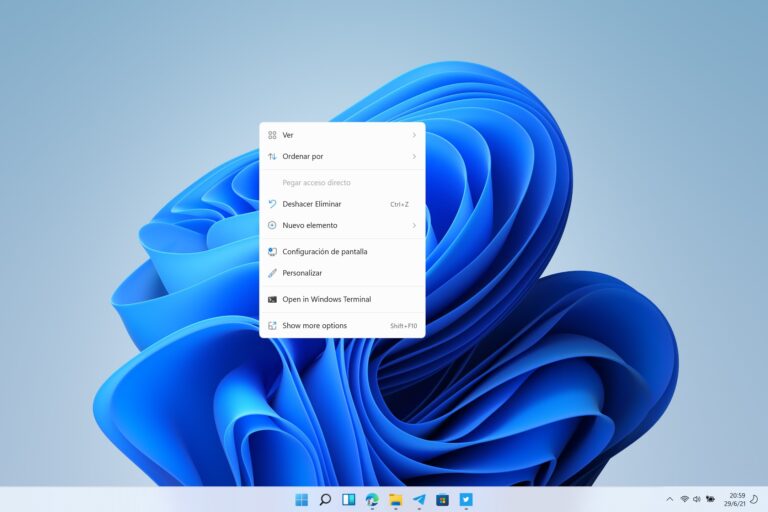
Task: Click display icon beside Configuración de pantalla
Action: point(272,252)
